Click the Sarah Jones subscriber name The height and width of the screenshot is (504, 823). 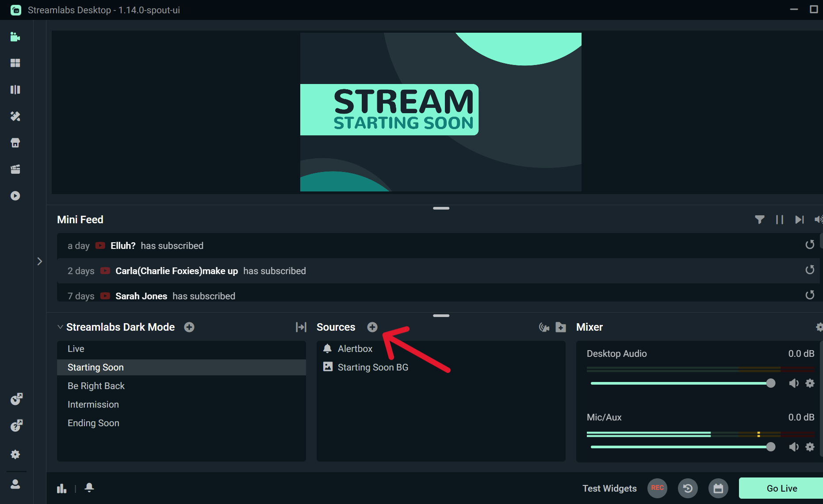pos(141,296)
